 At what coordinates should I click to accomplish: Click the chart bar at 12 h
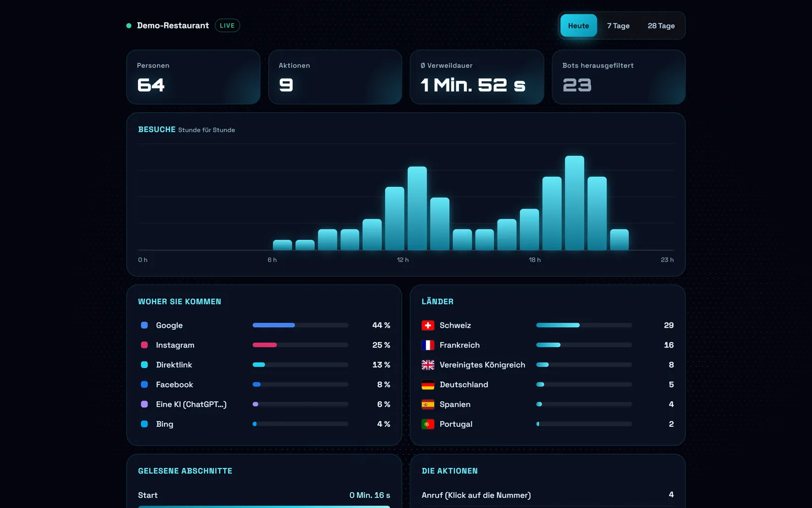pyautogui.click(x=417, y=208)
